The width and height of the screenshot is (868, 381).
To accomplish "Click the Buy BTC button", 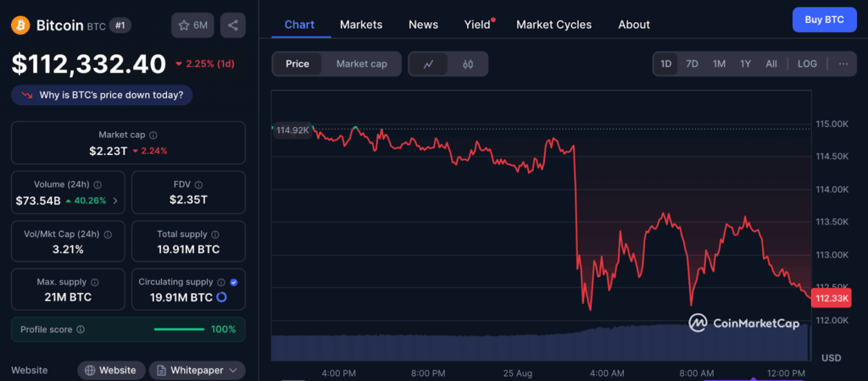I will click(x=824, y=19).
